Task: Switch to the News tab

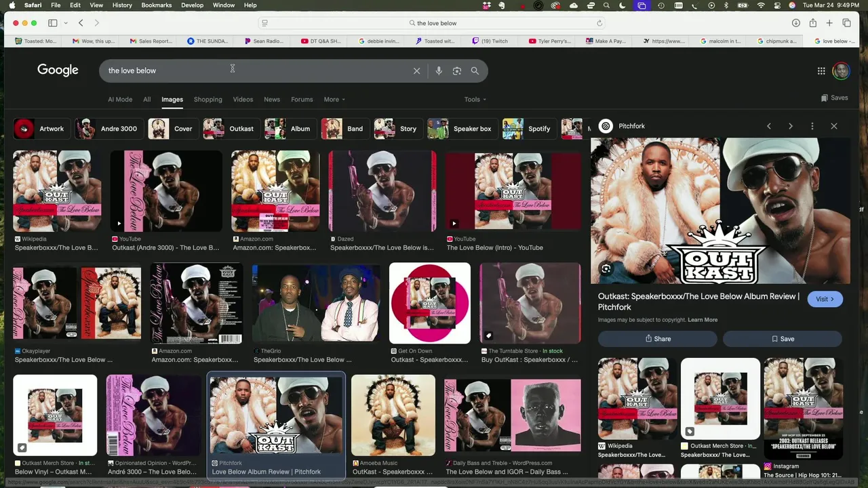Action: (272, 100)
